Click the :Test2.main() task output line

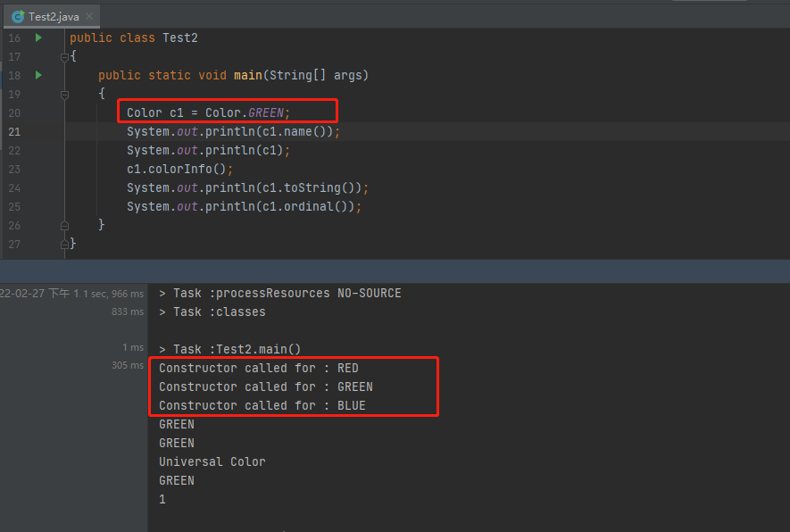coord(230,350)
